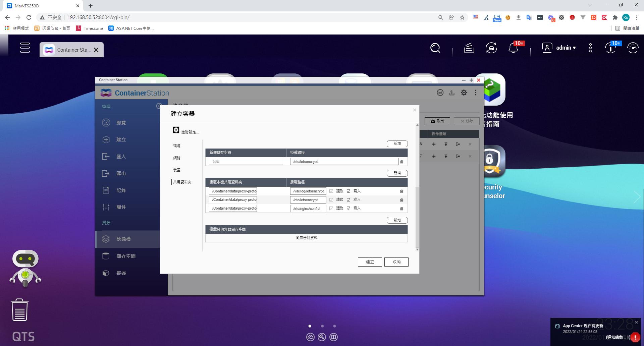Delete the /var/log/letsencrypt mount row

tap(401, 191)
